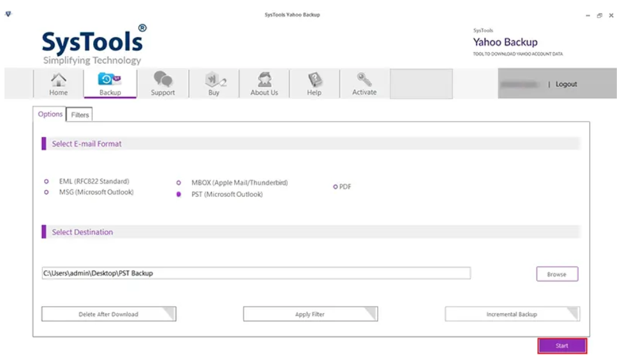
Task: Click the purple Start button
Action: click(x=562, y=346)
